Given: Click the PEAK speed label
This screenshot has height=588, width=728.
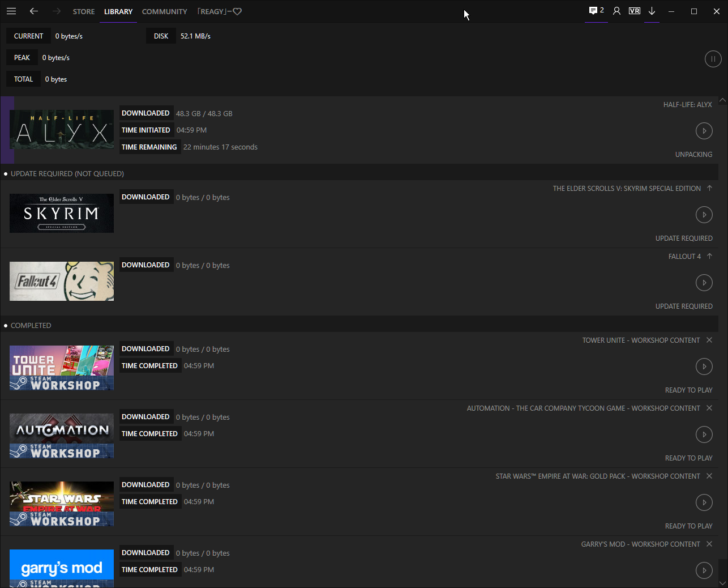Looking at the screenshot, I should pos(22,58).
